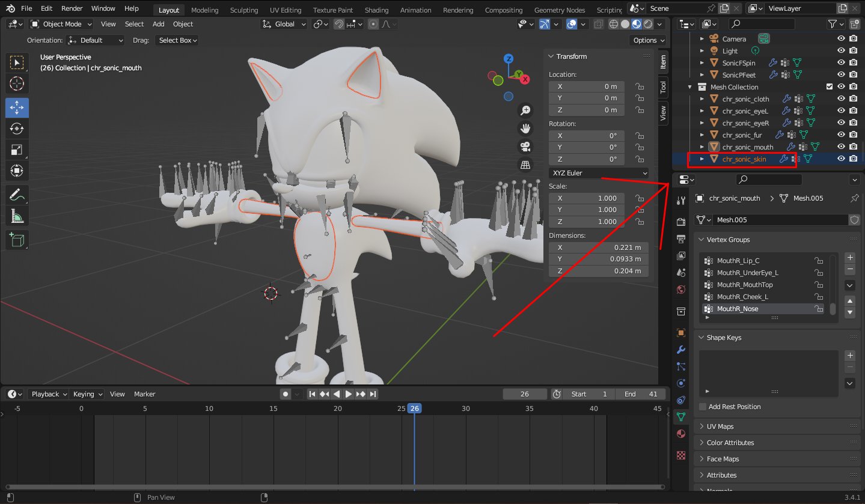Enable Add Rest Position checkbox

pos(703,407)
